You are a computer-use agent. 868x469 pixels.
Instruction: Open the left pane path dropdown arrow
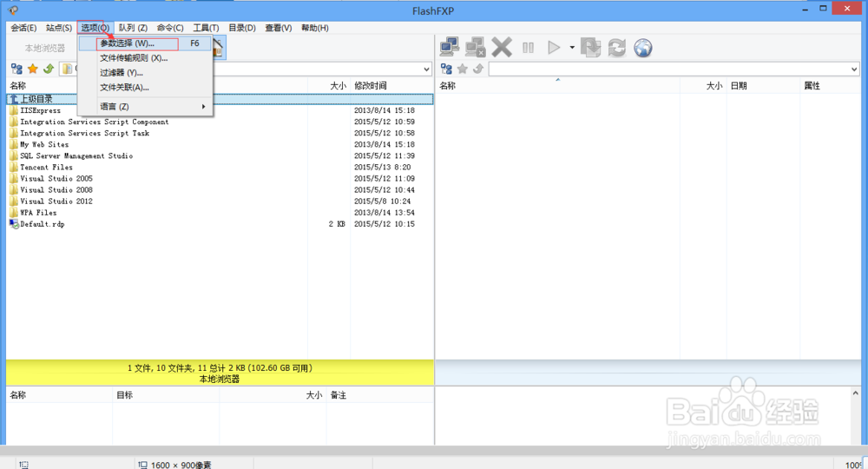pos(426,69)
